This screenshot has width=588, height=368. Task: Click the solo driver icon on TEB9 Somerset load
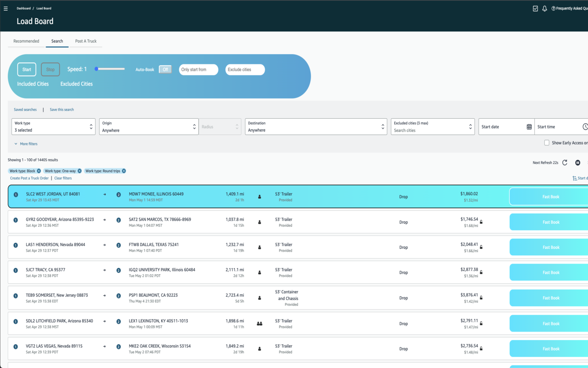click(x=260, y=298)
